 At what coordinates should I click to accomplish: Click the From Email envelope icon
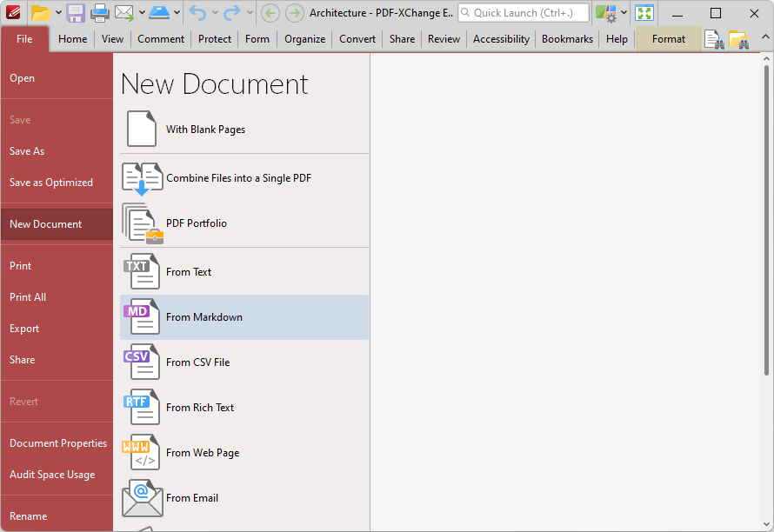point(142,498)
